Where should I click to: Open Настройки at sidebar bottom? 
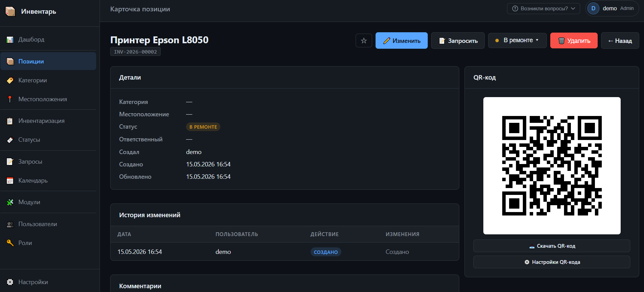tap(48, 282)
